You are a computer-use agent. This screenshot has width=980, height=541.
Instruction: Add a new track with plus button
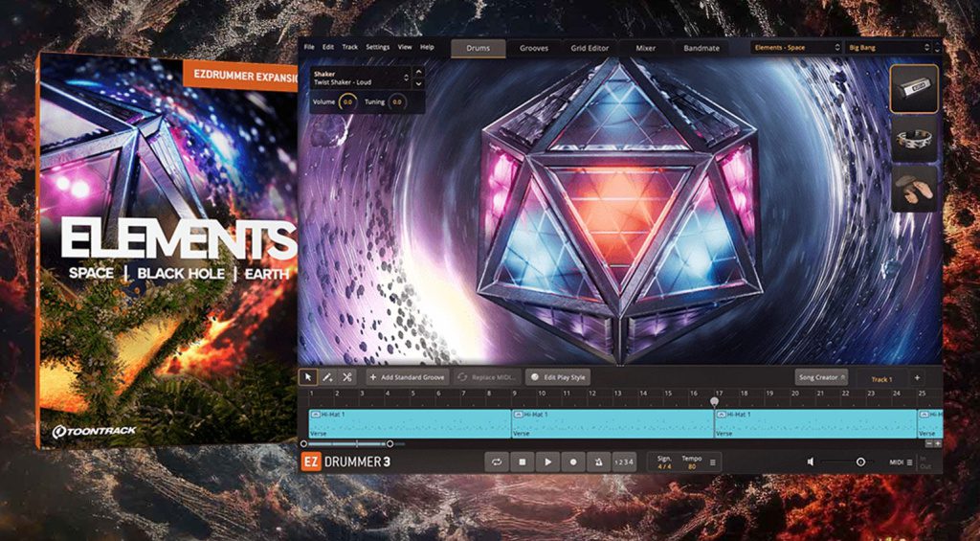pos(917,378)
